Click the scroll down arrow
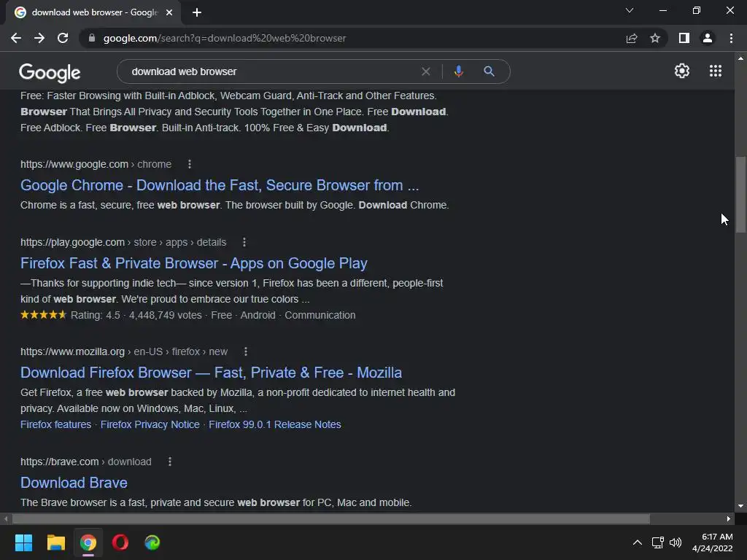The image size is (747, 560). point(740,506)
